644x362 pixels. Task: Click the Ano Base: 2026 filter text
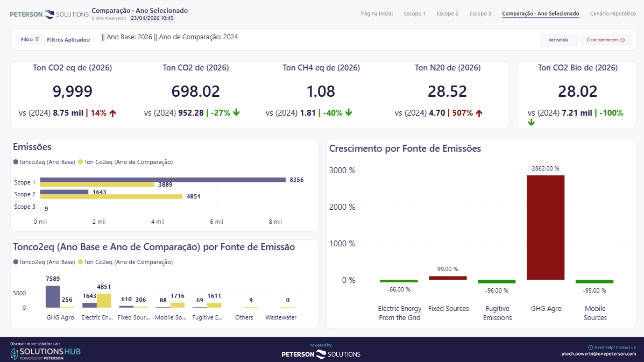click(x=129, y=37)
